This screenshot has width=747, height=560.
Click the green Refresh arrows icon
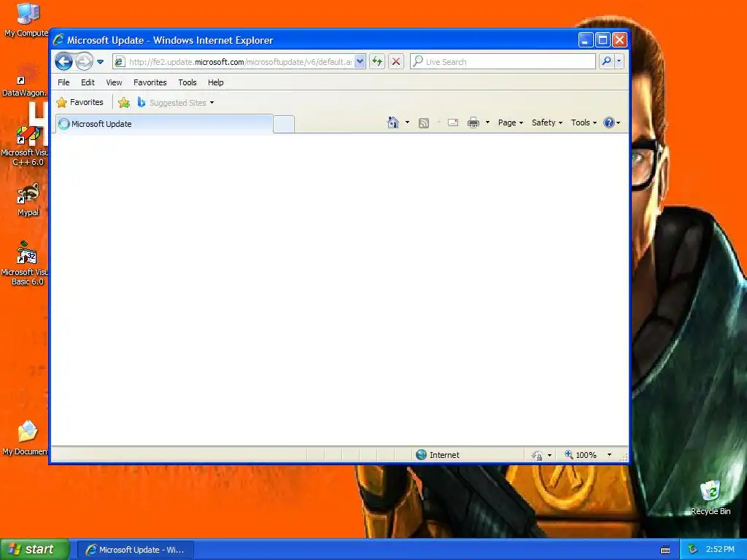[x=377, y=61]
